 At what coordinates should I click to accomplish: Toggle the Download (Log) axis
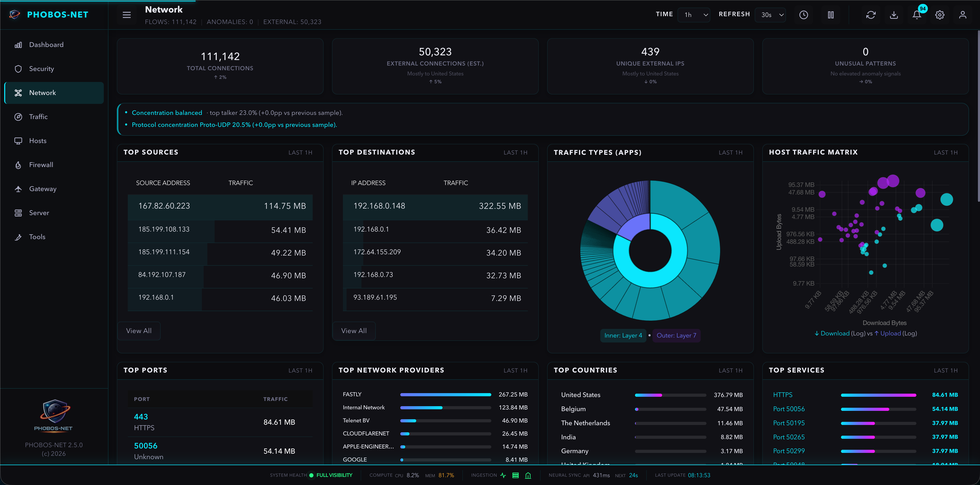pos(835,333)
